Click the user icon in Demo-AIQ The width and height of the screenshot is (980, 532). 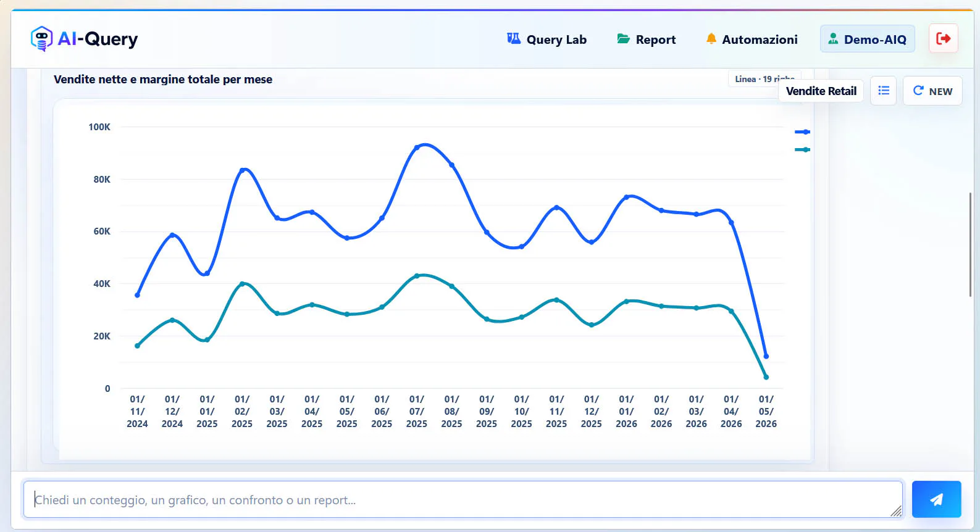833,39
